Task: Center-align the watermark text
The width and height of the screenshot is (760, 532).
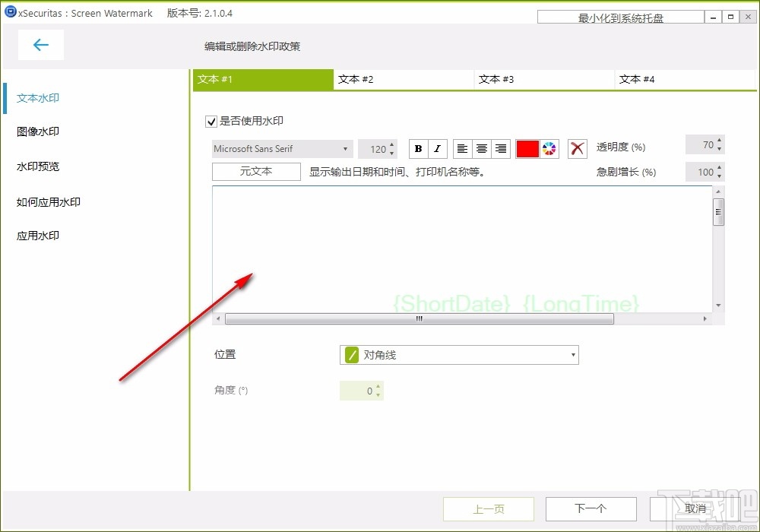Action: click(481, 149)
